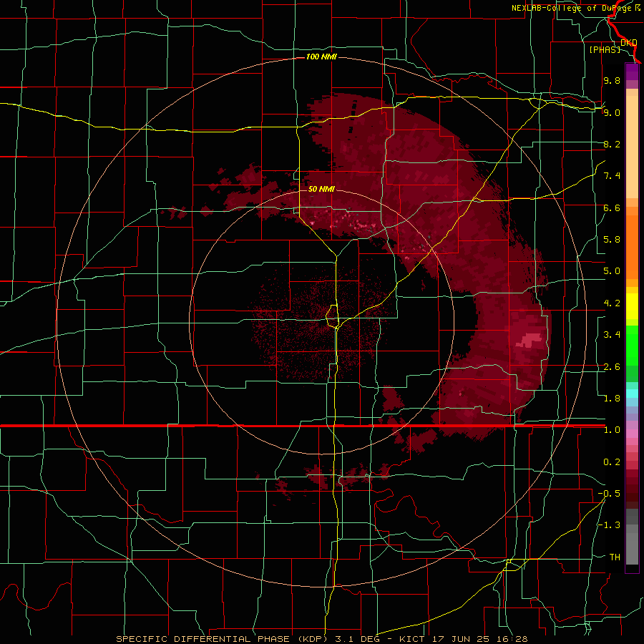Click the radar site loop at map center

332,317
